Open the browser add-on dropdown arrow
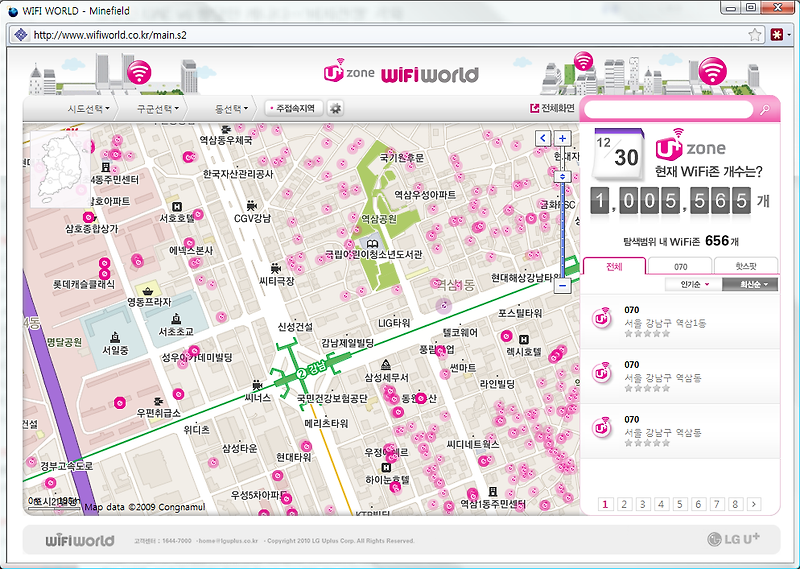This screenshot has width=800, height=569. 789,35
